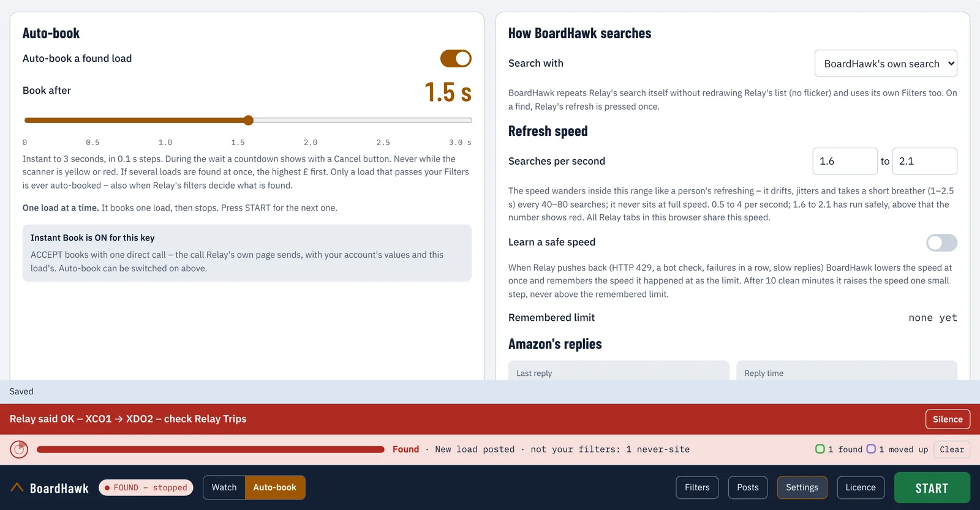Click the circular scanner radar icon
The image size is (980, 510).
[x=20, y=449]
